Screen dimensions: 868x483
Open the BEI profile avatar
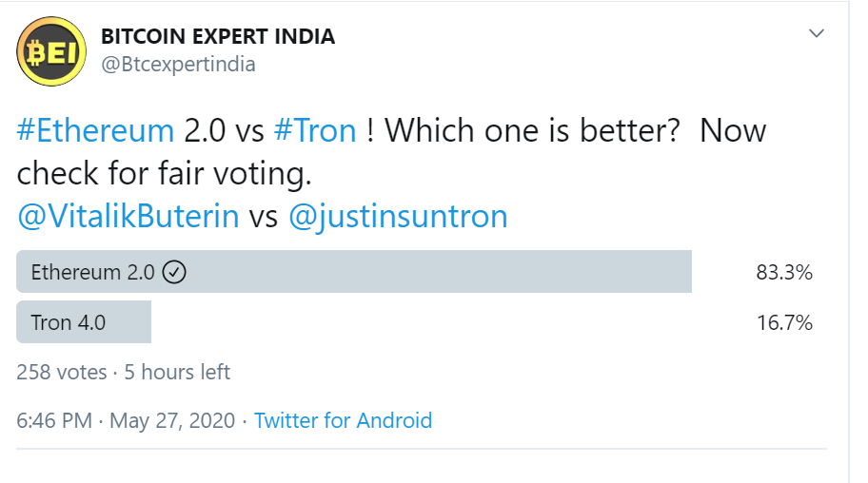point(51,51)
